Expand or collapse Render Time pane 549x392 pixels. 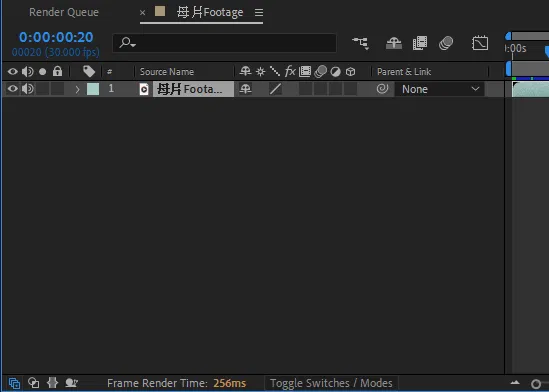(71, 383)
